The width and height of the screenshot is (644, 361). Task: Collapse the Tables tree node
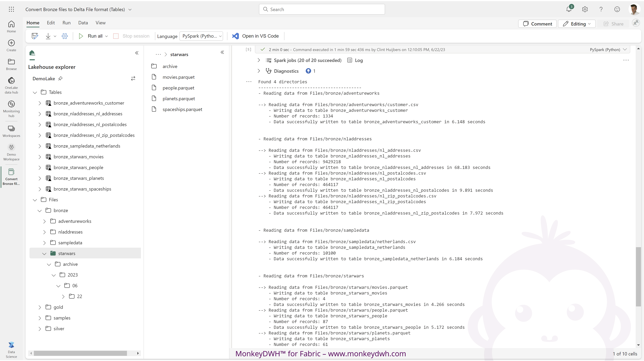tap(35, 92)
